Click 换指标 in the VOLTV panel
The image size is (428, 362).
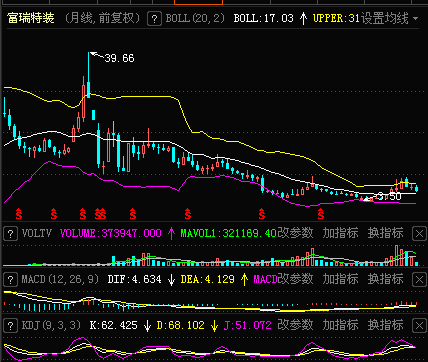pos(385,233)
